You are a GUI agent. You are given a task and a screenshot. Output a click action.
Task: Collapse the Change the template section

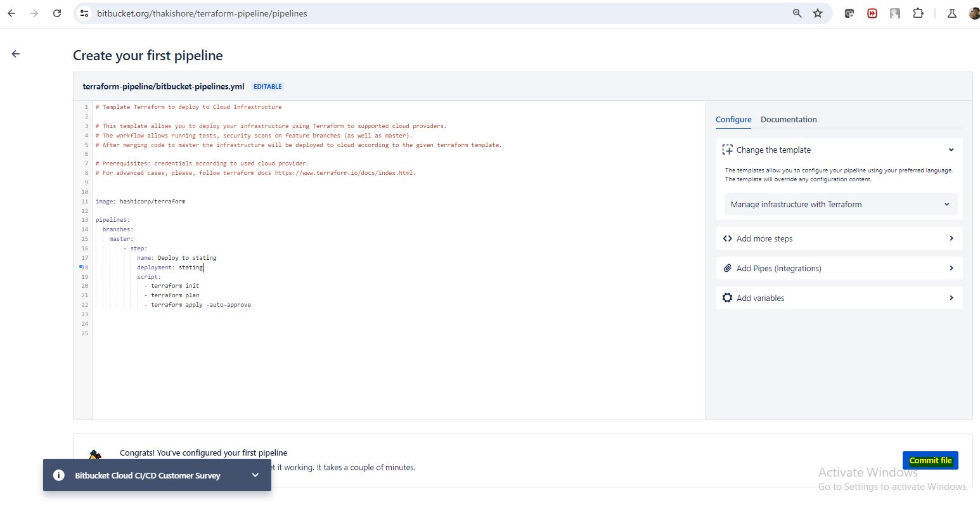[951, 150]
